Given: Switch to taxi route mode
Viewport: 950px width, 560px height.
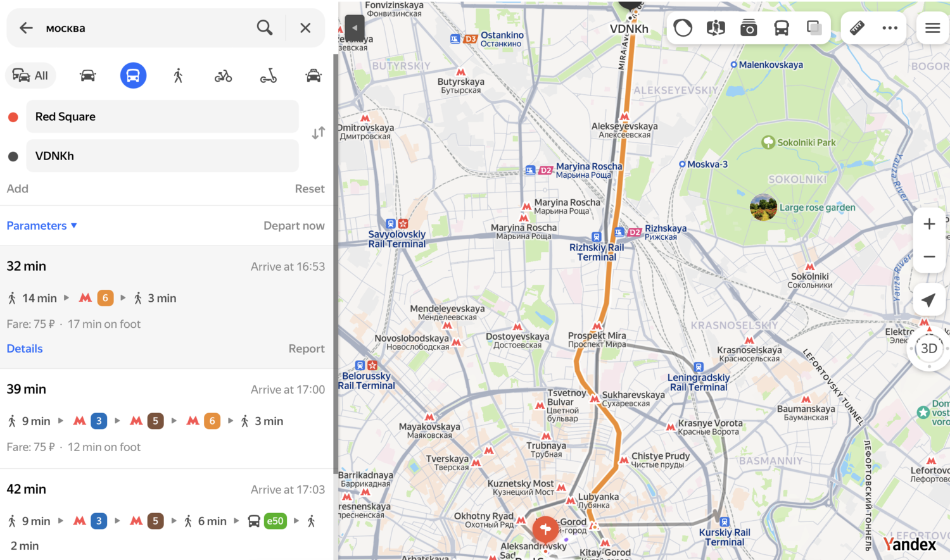Looking at the screenshot, I should (x=313, y=76).
